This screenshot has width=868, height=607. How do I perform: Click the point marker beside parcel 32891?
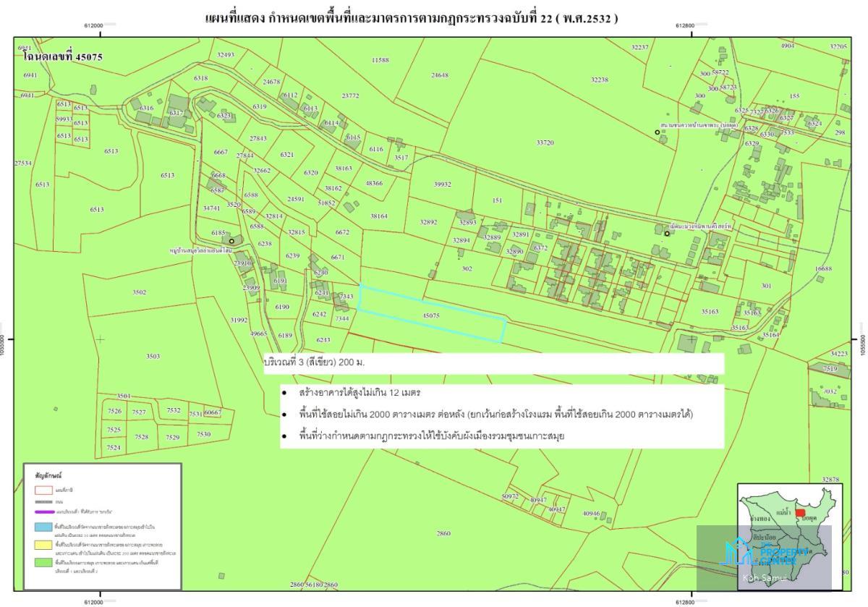click(667, 233)
